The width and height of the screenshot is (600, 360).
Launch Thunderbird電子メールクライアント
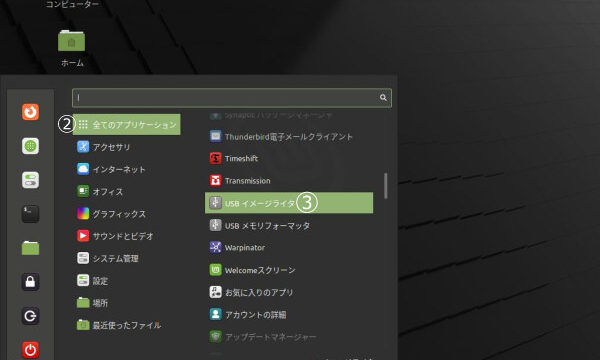tap(289, 136)
